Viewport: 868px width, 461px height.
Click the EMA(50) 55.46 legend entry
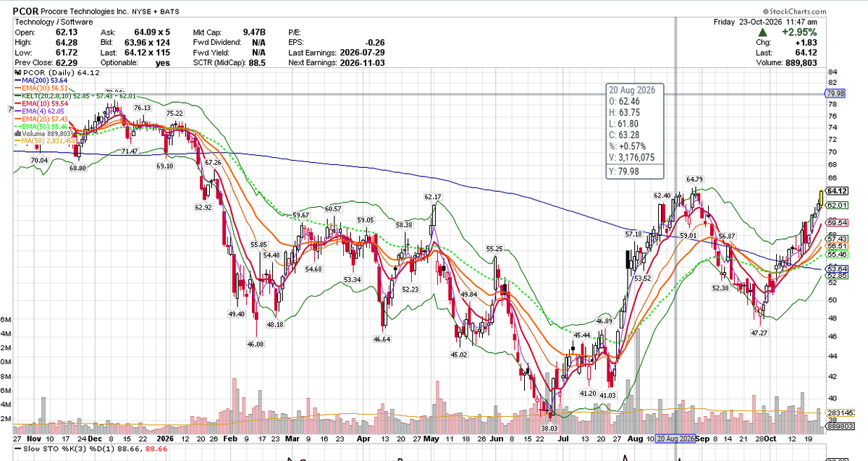pos(41,127)
